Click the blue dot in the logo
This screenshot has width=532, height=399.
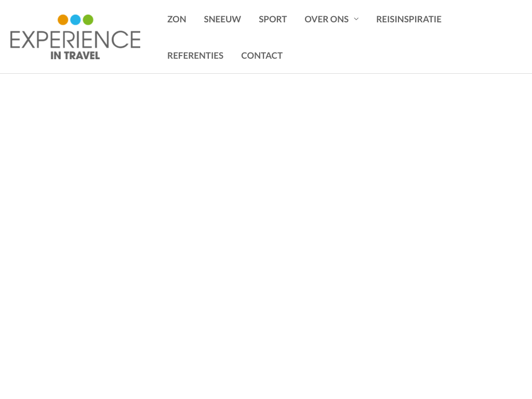click(75, 20)
